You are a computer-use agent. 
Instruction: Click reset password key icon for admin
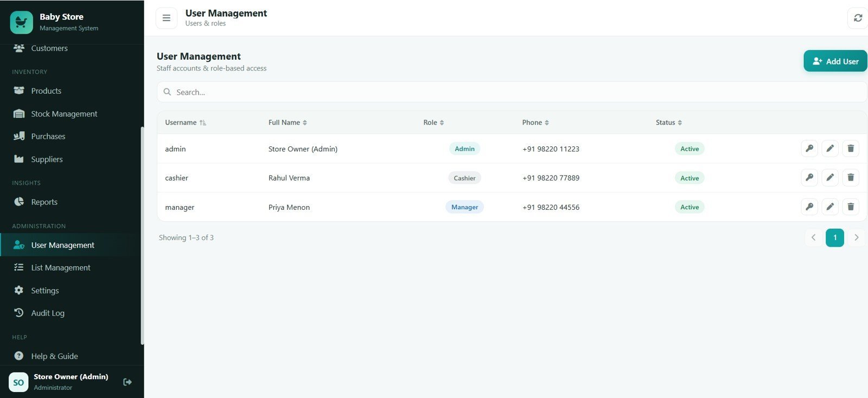[x=809, y=149]
